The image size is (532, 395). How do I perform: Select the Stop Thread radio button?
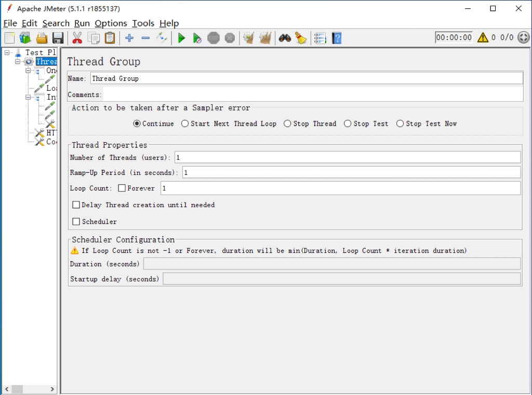point(287,124)
